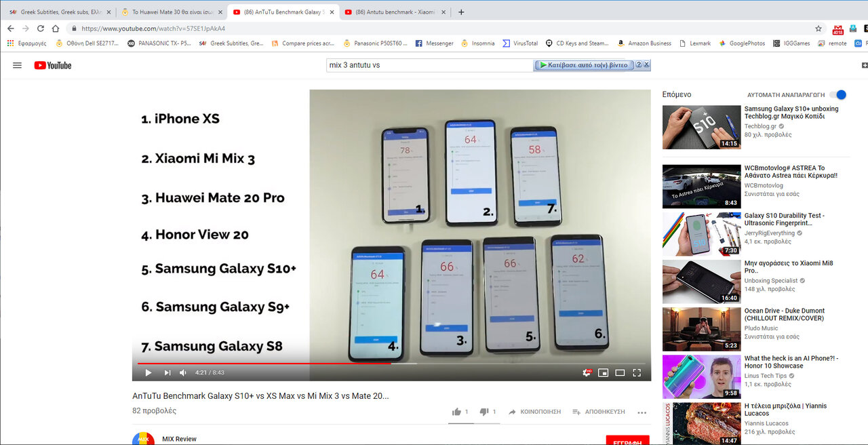Open the Linus Tech Tips channel name
The image size is (868, 445).
tap(766, 376)
